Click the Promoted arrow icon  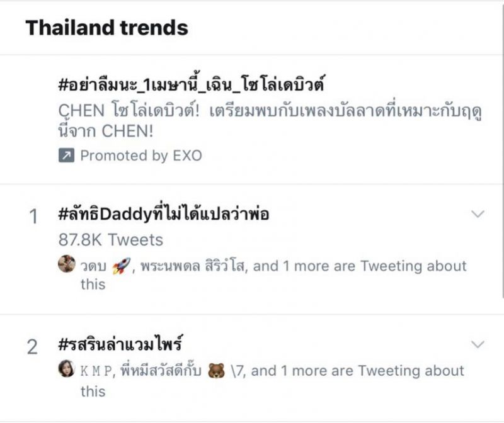tap(66, 155)
